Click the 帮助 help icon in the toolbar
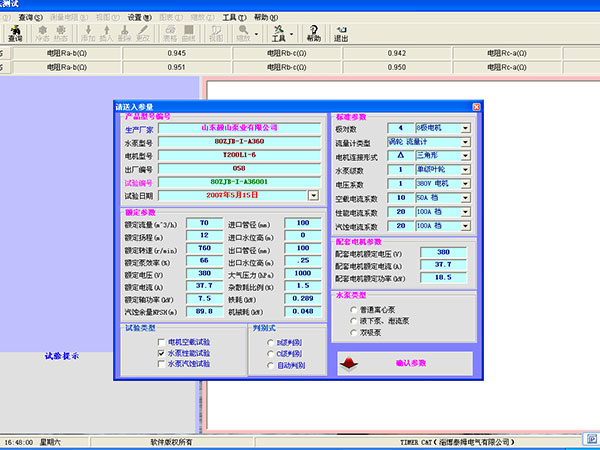Screen dimensions: 600x450 (313, 33)
